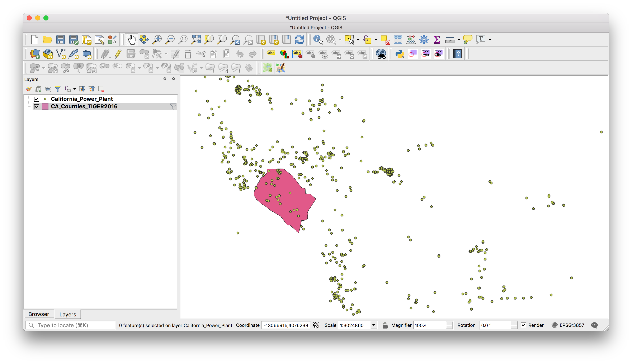Screen dimensions: 632x364
Task: Expand the Scale dropdown in status bar
Action: (374, 325)
